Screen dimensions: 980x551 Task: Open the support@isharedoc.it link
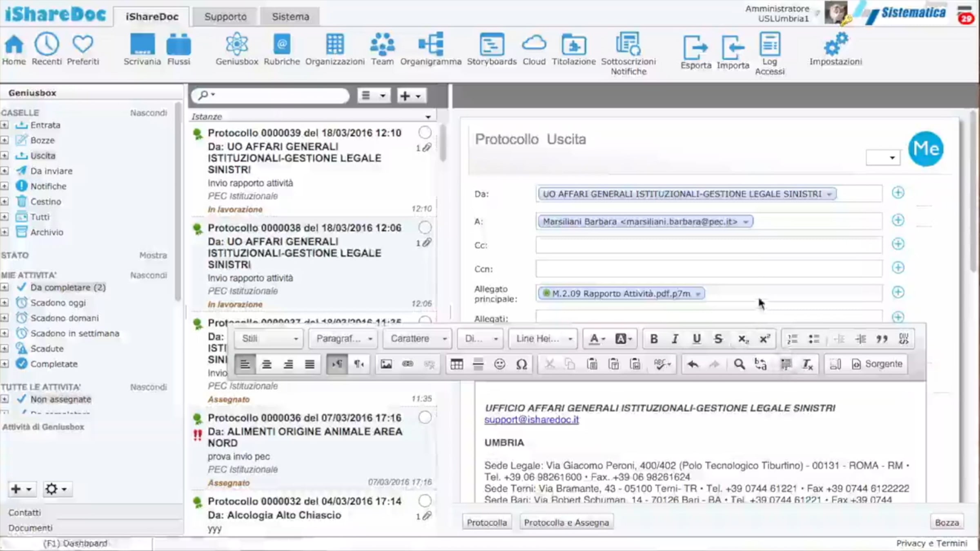(531, 419)
